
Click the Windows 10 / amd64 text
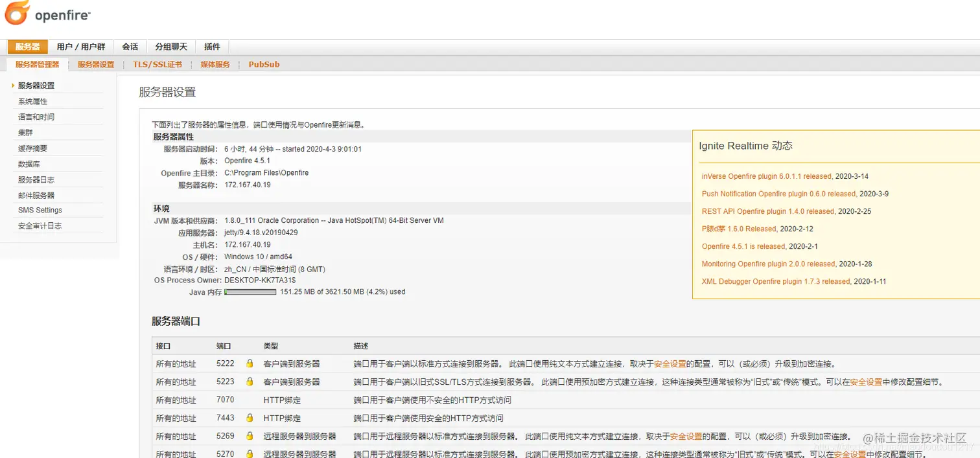point(258,257)
